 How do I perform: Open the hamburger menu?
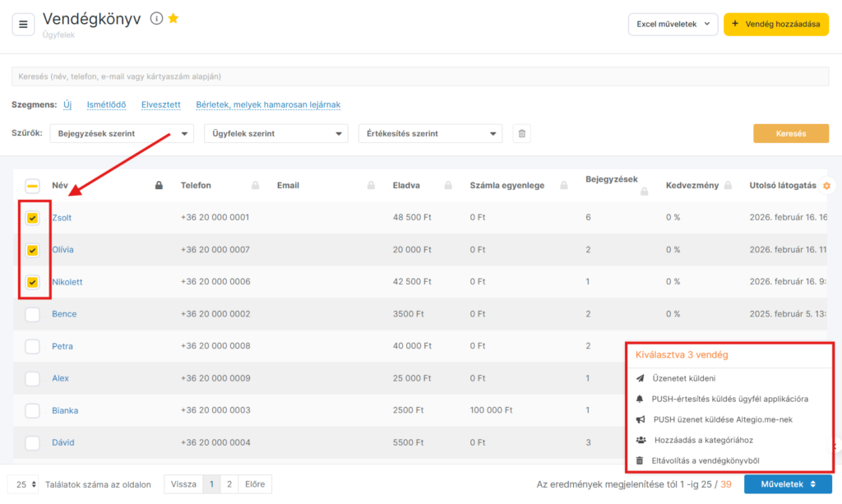pyautogui.click(x=23, y=24)
